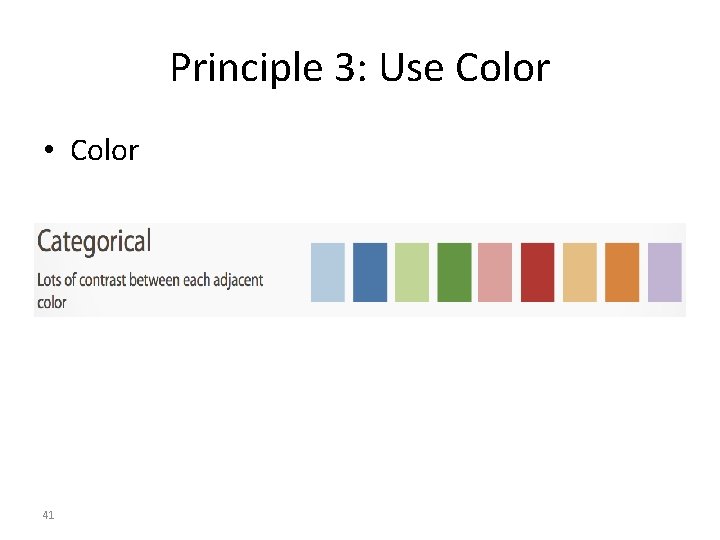Click the Categorical heading
The width and height of the screenshot is (720, 540).
(94, 242)
